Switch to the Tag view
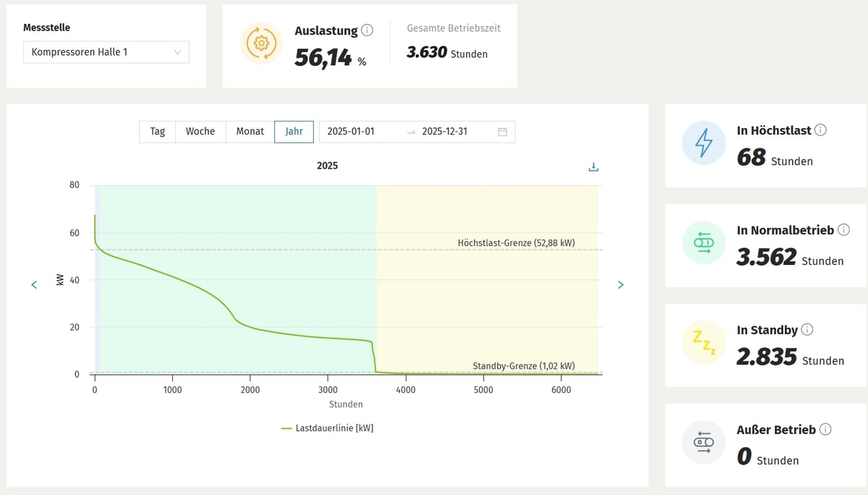Image resolution: width=868 pixels, height=495 pixels. coord(158,132)
